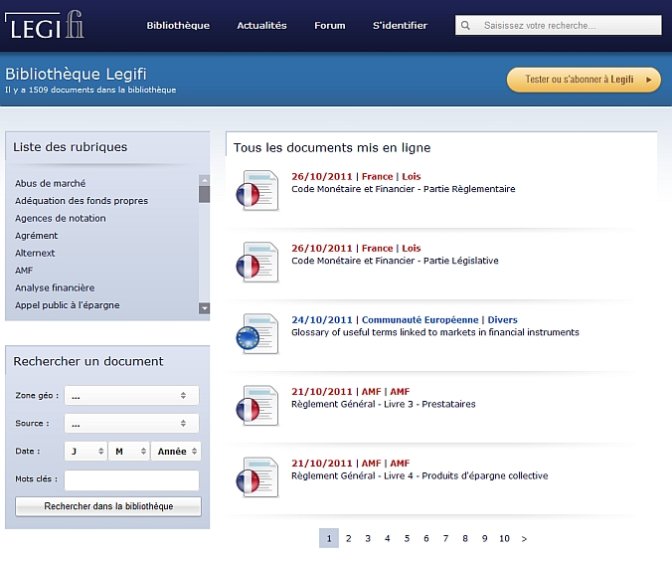Select rubrique Analyse financière
The image size is (672, 561).
click(55, 288)
